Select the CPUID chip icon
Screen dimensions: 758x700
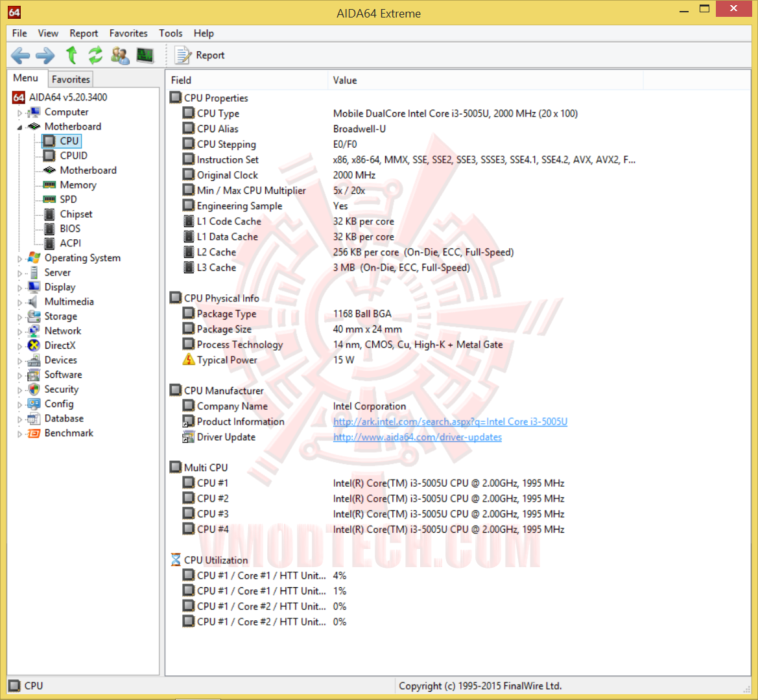[49, 156]
